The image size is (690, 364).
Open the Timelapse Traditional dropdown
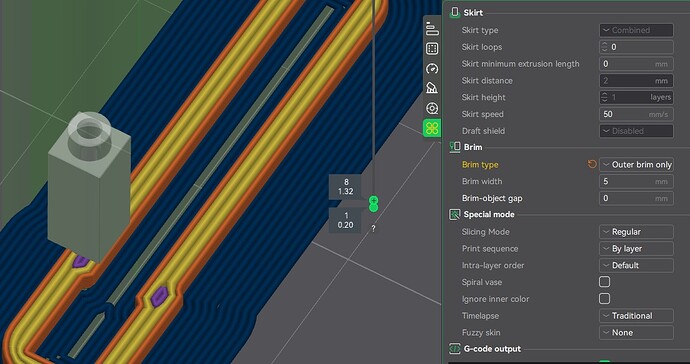(x=636, y=316)
